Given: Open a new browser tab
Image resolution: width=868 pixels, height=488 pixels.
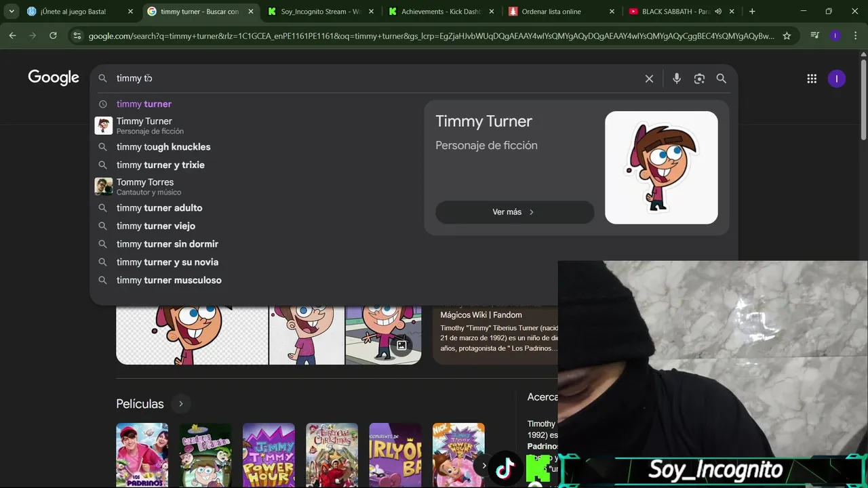Looking at the screenshot, I should pyautogui.click(x=752, y=12).
